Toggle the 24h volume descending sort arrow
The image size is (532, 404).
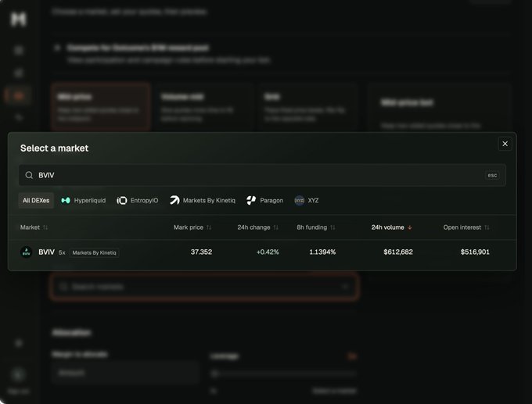410,227
